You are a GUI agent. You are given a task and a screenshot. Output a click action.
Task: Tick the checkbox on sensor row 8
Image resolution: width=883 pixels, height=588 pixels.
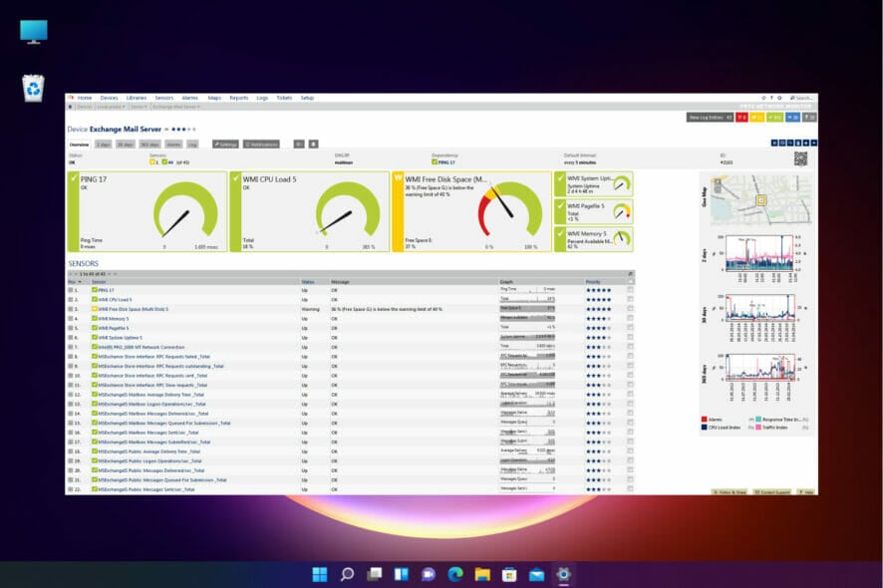pos(630,357)
